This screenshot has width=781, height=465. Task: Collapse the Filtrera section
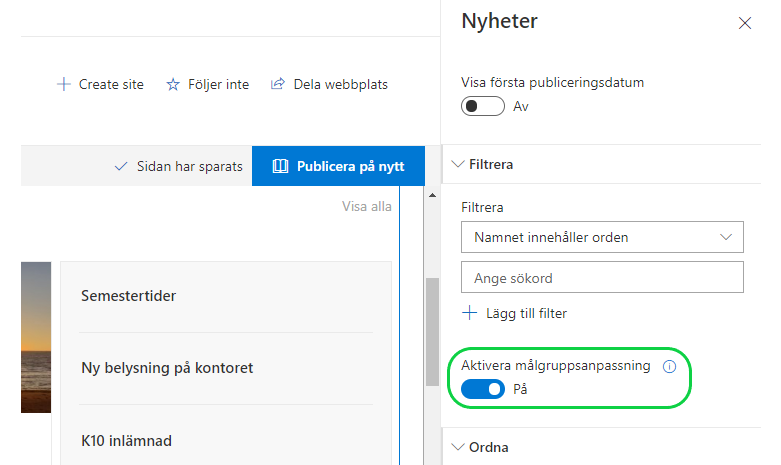tap(460, 164)
